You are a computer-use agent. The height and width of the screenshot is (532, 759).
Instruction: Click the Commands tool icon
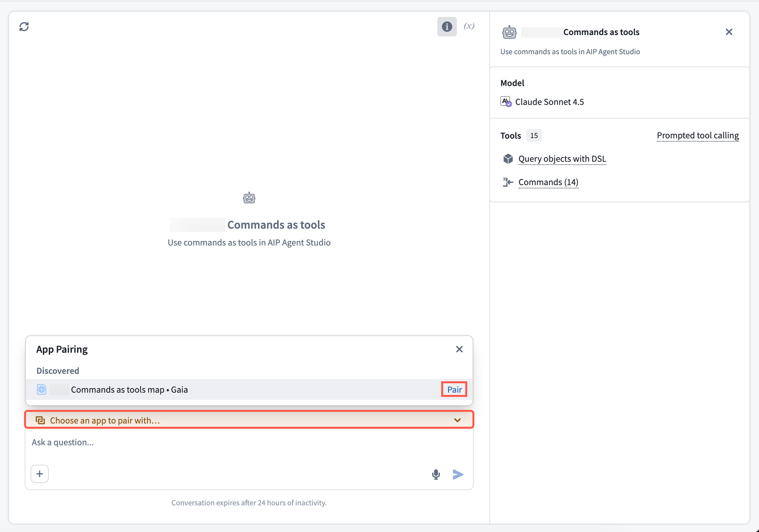[x=508, y=182]
